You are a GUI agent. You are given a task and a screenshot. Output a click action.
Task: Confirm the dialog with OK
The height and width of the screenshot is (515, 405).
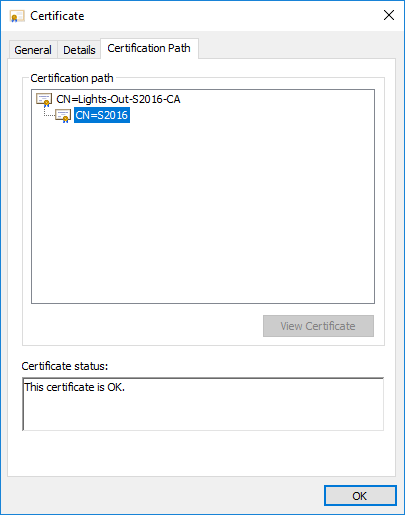(x=360, y=496)
